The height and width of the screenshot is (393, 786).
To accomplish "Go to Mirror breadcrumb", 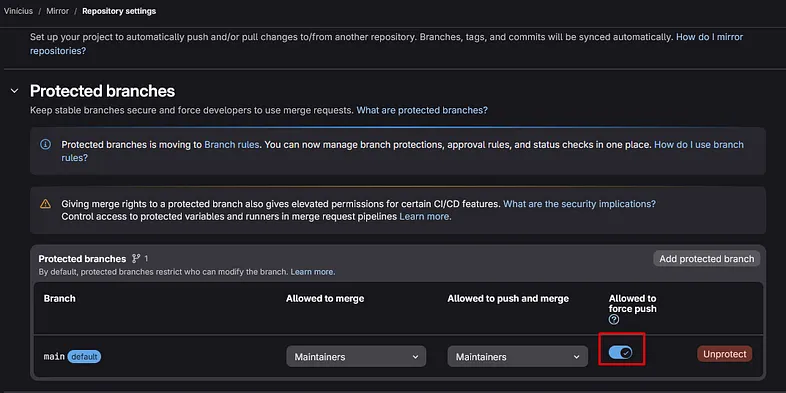I will pyautogui.click(x=57, y=11).
